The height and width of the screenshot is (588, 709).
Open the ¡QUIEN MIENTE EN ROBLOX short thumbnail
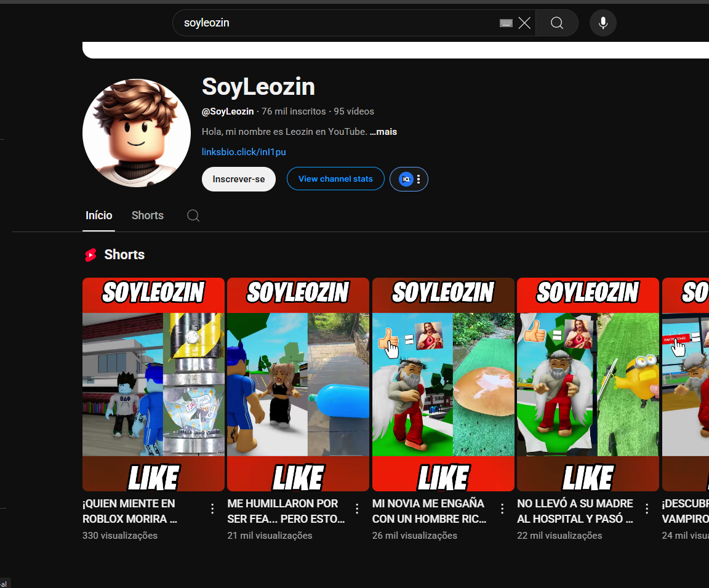pyautogui.click(x=154, y=384)
